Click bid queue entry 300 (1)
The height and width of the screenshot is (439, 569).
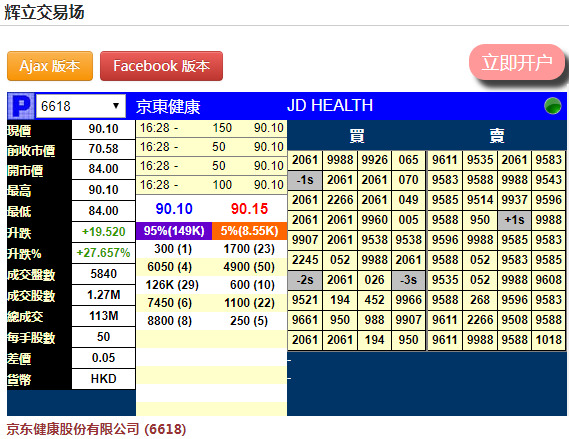coord(173,249)
